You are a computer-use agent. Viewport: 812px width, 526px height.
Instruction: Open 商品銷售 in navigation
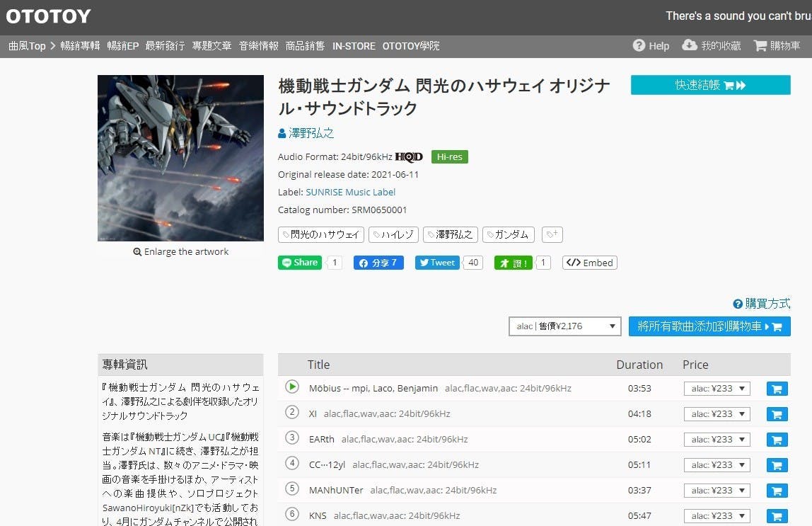pyautogui.click(x=305, y=45)
